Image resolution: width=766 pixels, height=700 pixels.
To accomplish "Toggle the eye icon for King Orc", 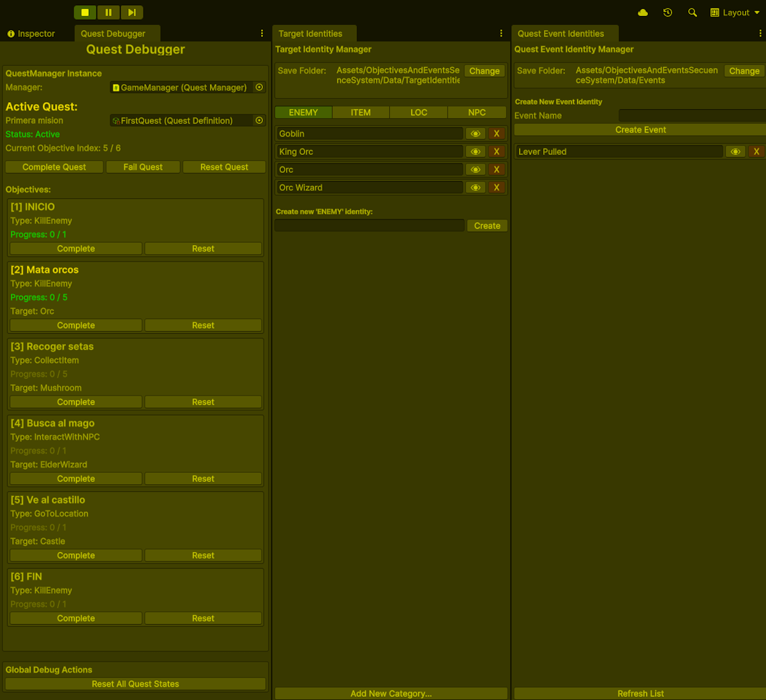I will [x=476, y=152].
